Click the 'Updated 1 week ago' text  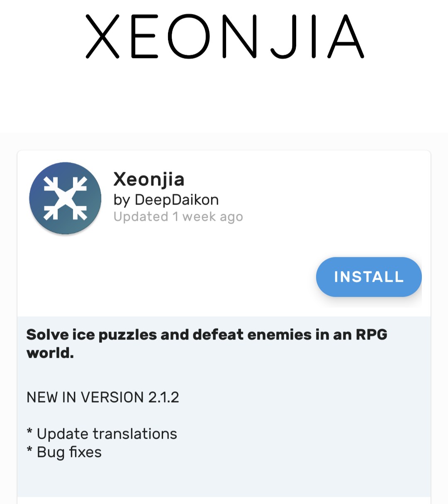[x=178, y=217]
